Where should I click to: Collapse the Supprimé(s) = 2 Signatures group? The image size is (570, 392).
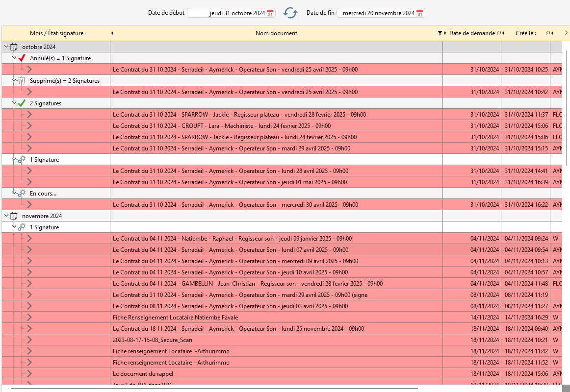14,80
